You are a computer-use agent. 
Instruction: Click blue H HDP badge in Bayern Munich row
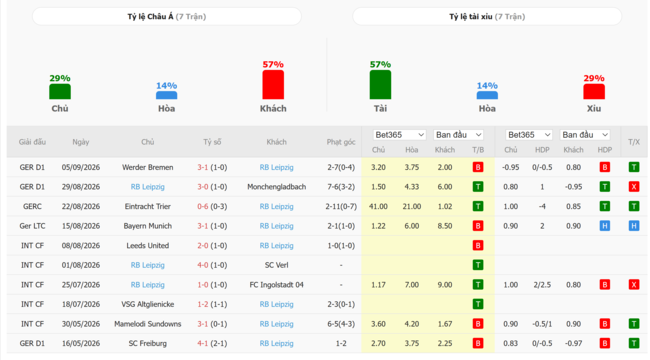(x=605, y=226)
